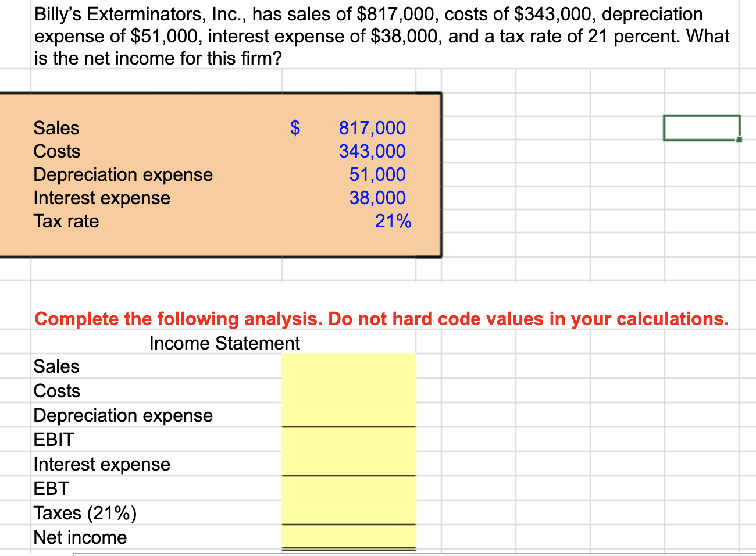Select the 38,000 interest value cell
The height and width of the screenshot is (556, 756).
coord(377,198)
